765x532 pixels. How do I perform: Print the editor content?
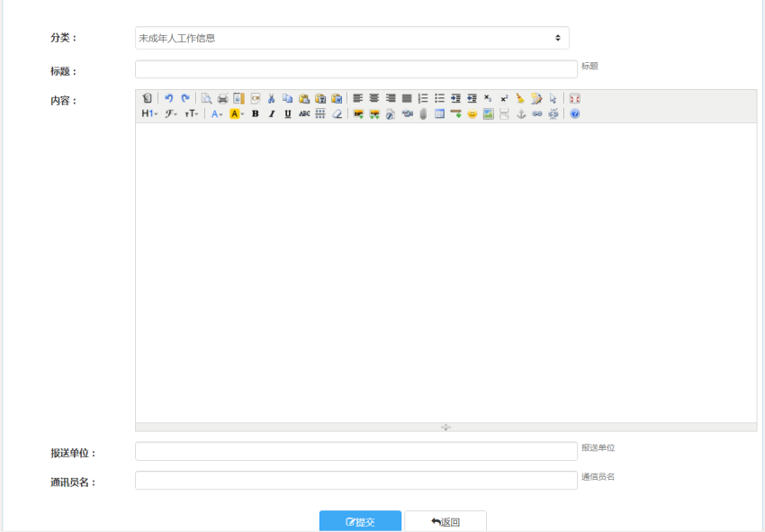coord(222,98)
